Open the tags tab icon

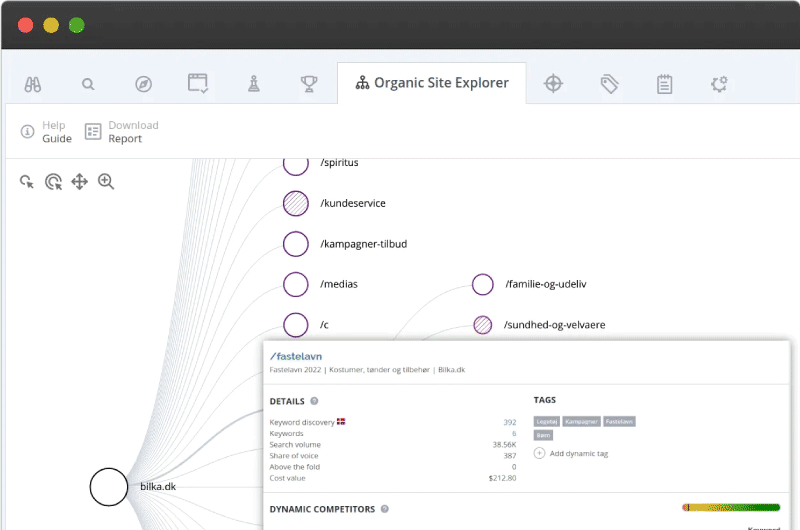coord(609,84)
